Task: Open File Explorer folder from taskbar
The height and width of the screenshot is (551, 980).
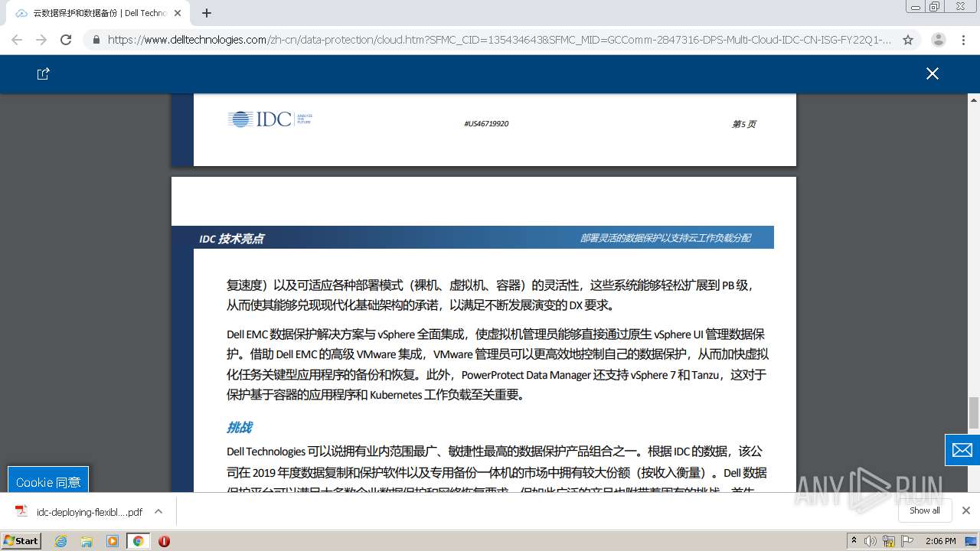Action: pyautogui.click(x=87, y=541)
